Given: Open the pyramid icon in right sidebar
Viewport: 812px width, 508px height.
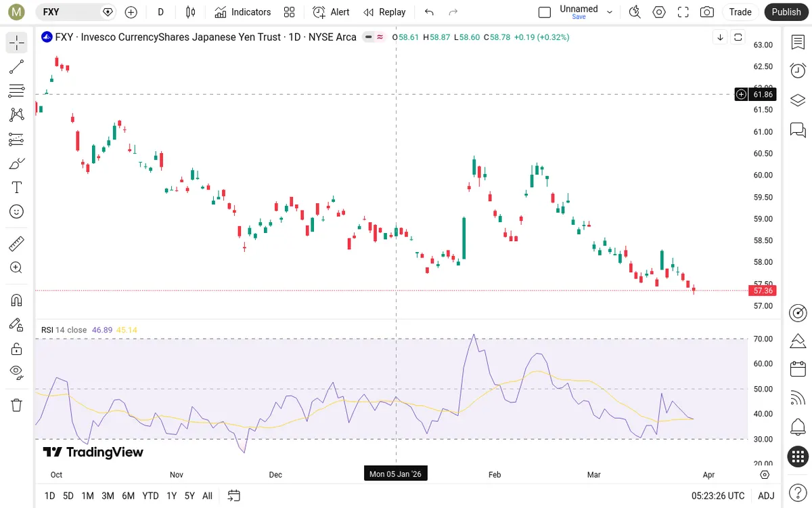Looking at the screenshot, I should pyautogui.click(x=798, y=341).
